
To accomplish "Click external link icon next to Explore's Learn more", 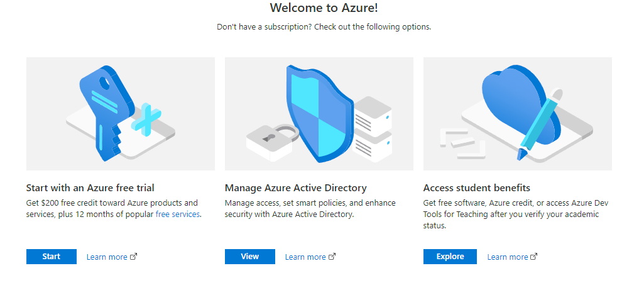I will point(534,257).
